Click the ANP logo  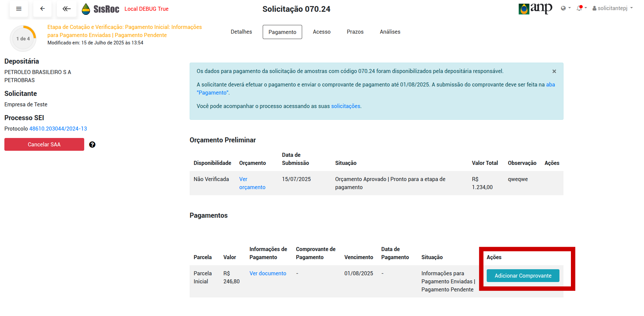[x=535, y=9]
